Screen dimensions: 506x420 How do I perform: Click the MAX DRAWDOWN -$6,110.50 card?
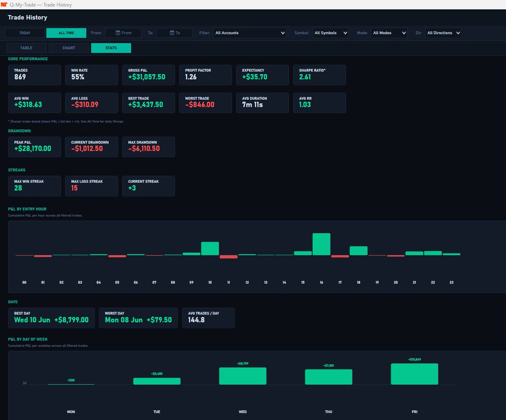(148, 147)
